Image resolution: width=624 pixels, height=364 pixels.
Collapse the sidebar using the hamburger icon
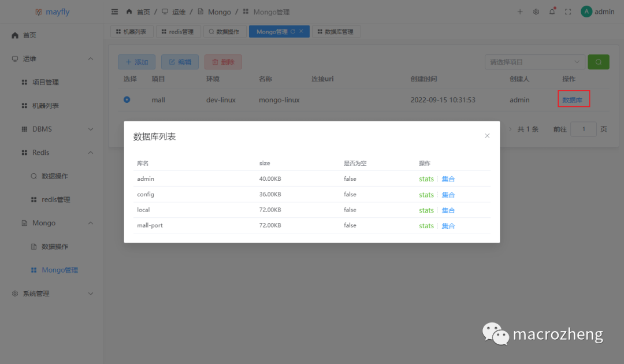[114, 12]
